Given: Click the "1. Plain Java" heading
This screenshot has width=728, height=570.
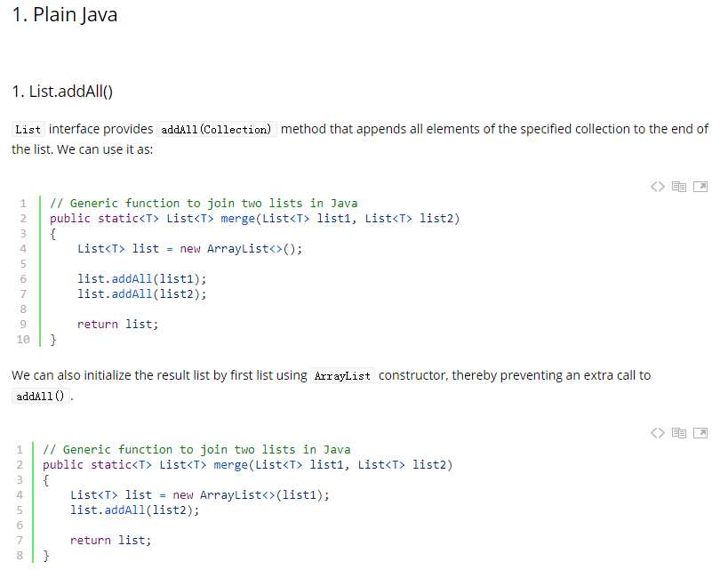Looking at the screenshot, I should point(65,15).
